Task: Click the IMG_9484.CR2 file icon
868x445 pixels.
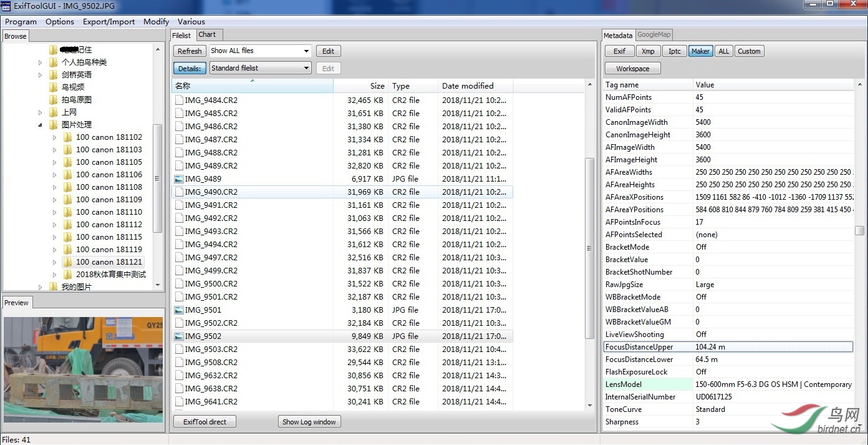Action: 179,100
